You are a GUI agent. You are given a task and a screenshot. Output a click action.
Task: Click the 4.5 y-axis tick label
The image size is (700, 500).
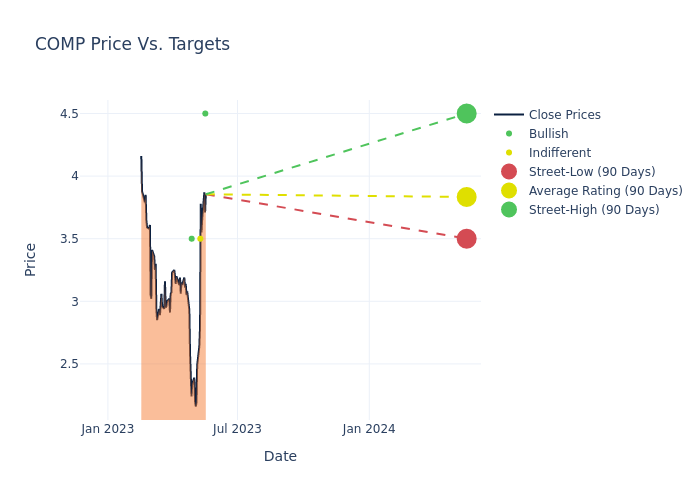68,114
